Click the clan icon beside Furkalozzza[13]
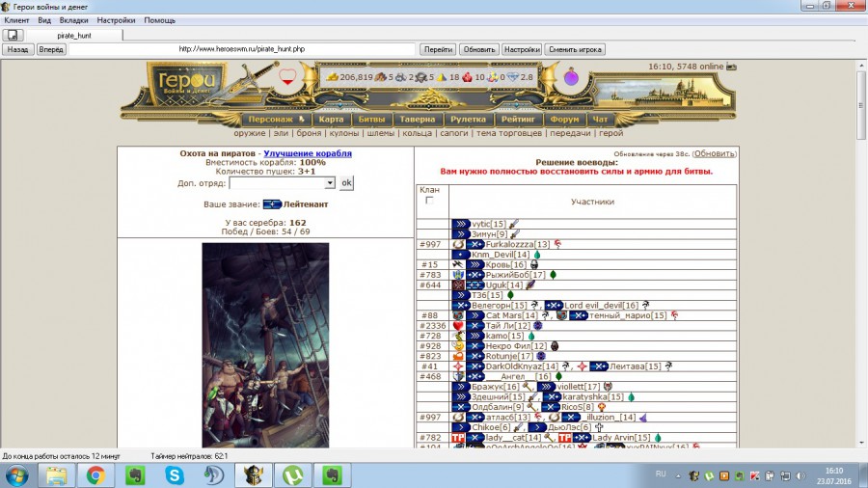 [x=458, y=244]
